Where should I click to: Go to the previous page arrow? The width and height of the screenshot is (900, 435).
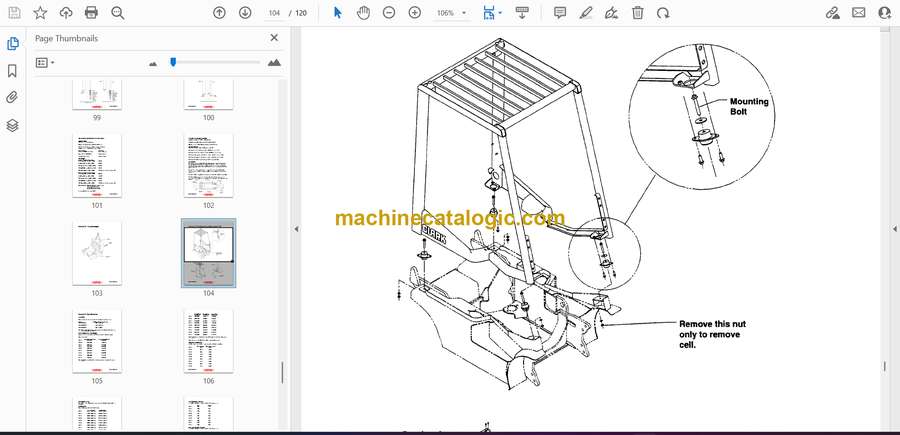(x=220, y=13)
